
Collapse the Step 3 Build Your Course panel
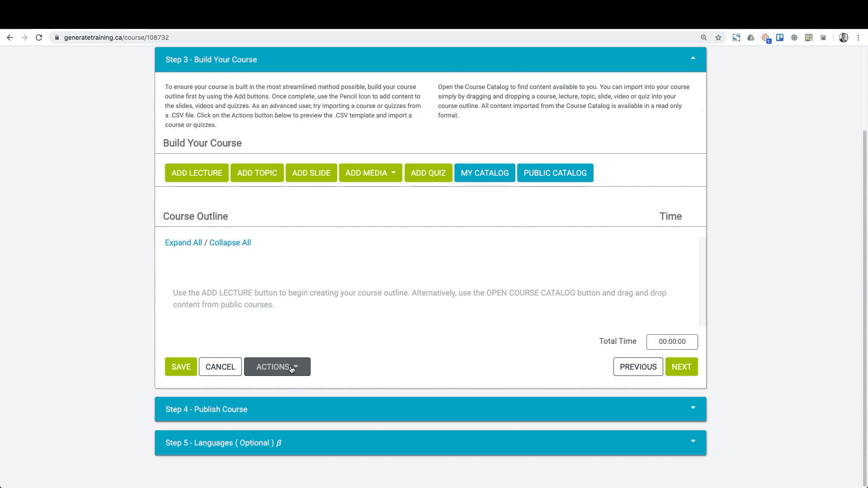pos(693,58)
